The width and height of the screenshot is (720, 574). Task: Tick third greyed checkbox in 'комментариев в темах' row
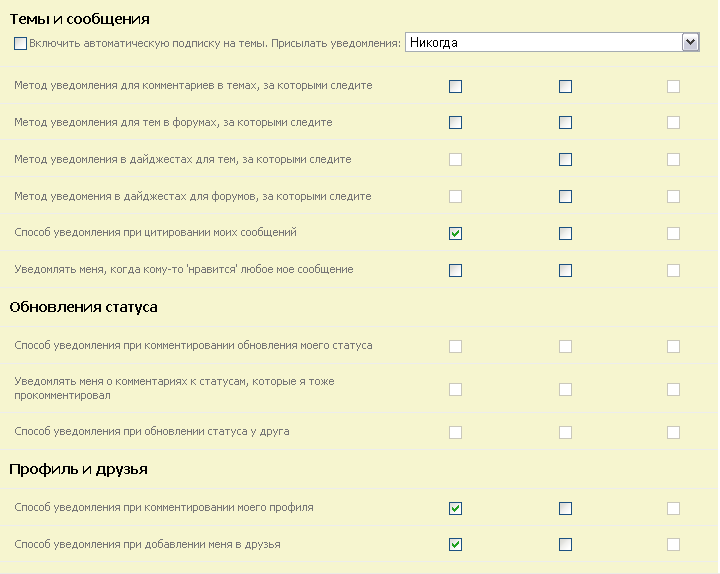(x=673, y=86)
